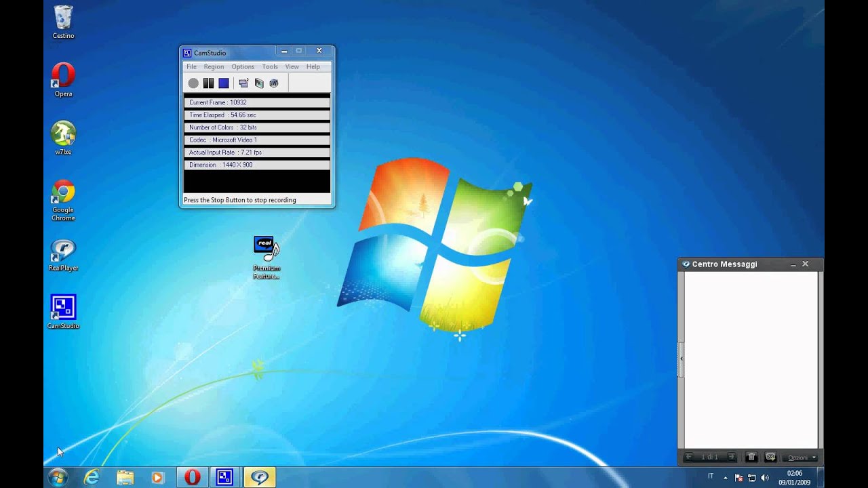Screen dimensions: 868x488
Task: Open the Help menu in CamStudio
Action: 313,66
